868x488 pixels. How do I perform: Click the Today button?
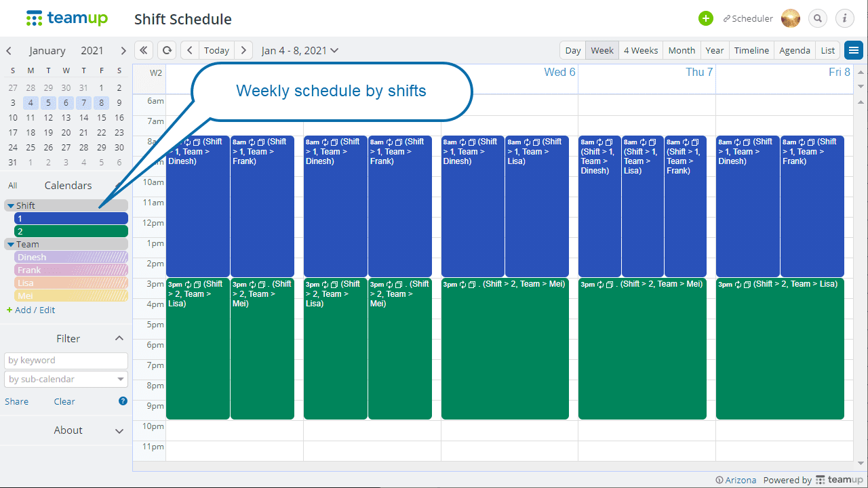[216, 50]
